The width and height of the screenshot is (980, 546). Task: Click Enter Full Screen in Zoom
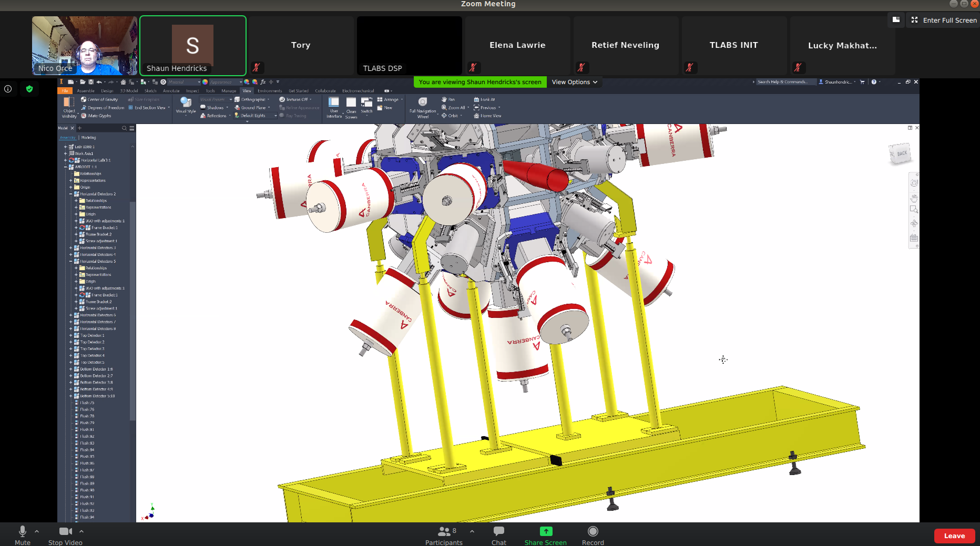(x=944, y=20)
